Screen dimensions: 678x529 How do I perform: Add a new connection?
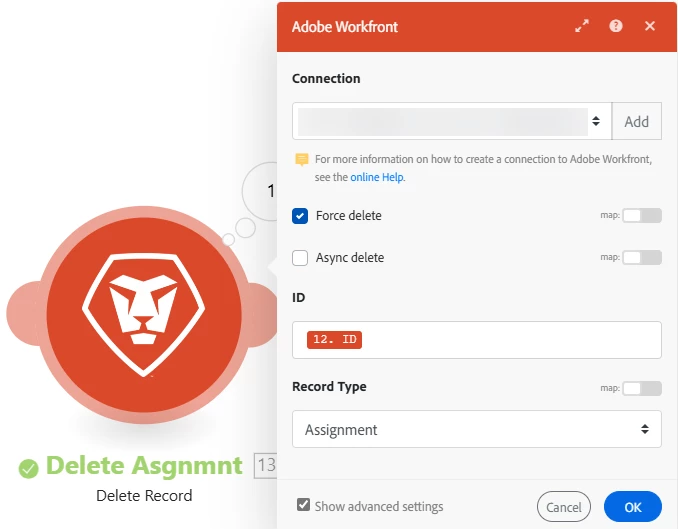click(x=636, y=121)
